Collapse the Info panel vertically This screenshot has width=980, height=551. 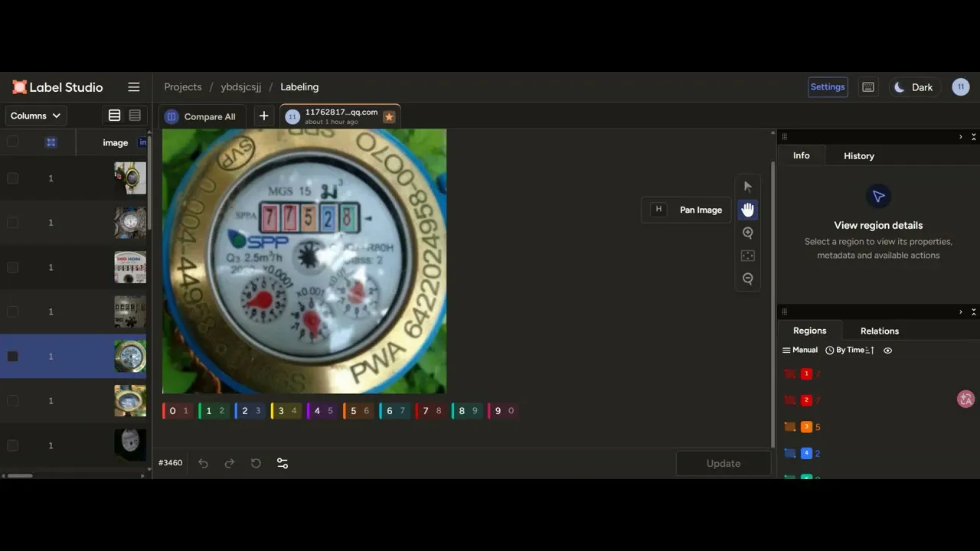[x=974, y=137]
